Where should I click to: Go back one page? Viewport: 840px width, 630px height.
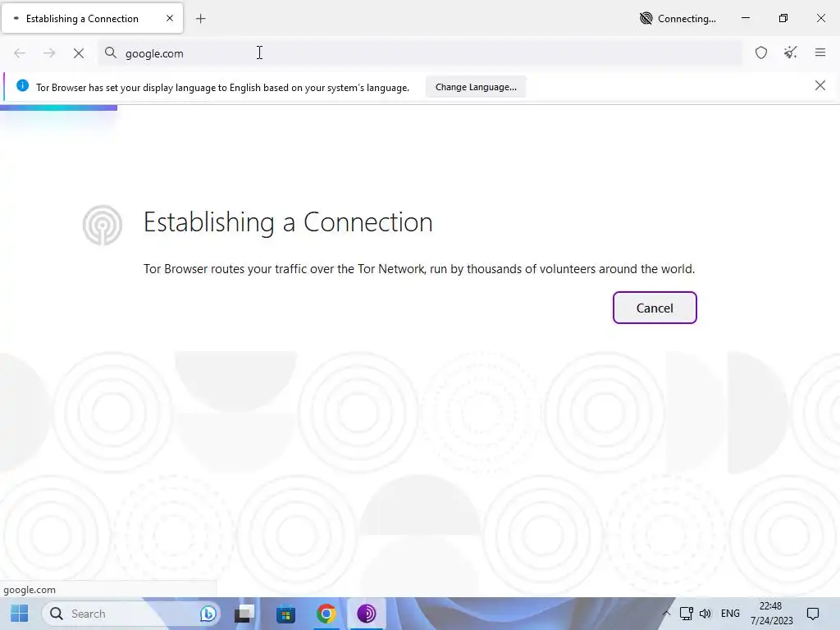point(20,53)
